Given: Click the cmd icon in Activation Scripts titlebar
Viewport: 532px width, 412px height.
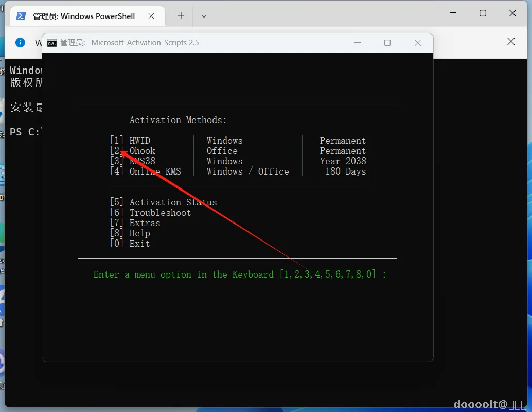Looking at the screenshot, I should coord(52,43).
